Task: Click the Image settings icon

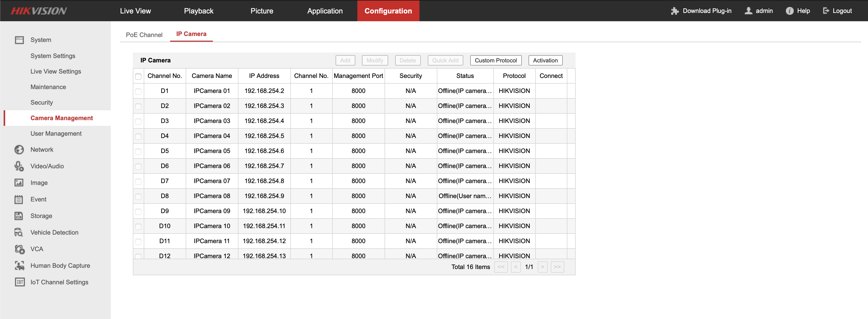Action: click(19, 183)
